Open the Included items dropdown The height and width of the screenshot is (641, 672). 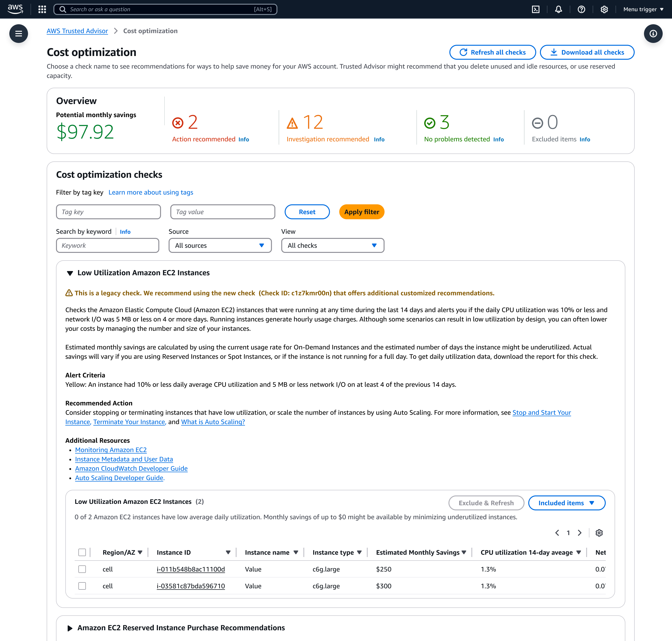tap(566, 503)
